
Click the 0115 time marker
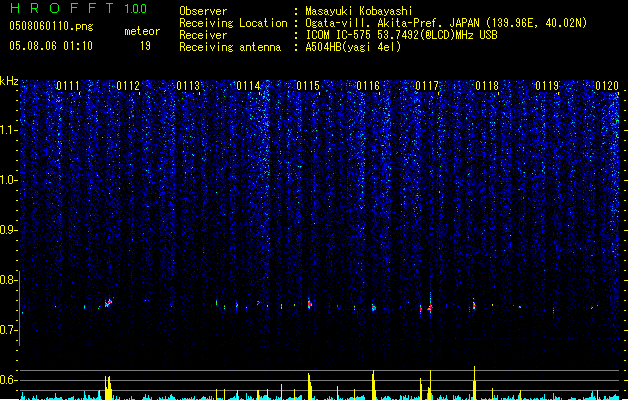click(308, 86)
